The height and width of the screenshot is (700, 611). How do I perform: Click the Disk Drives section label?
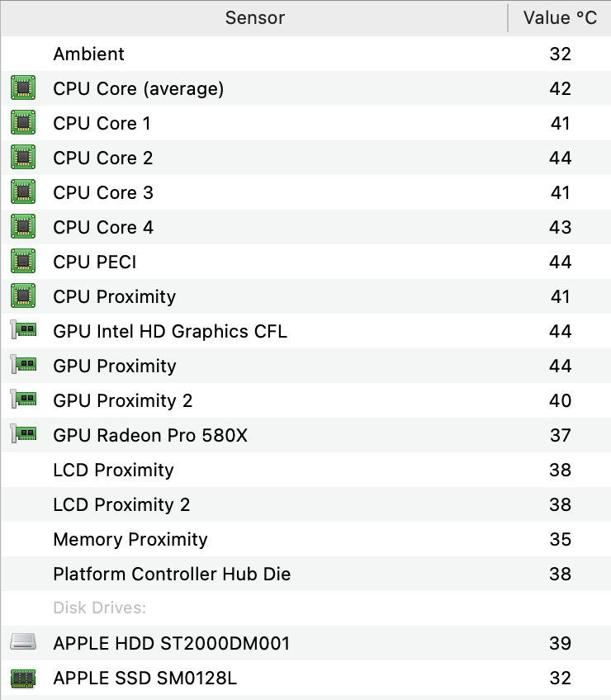point(99,608)
